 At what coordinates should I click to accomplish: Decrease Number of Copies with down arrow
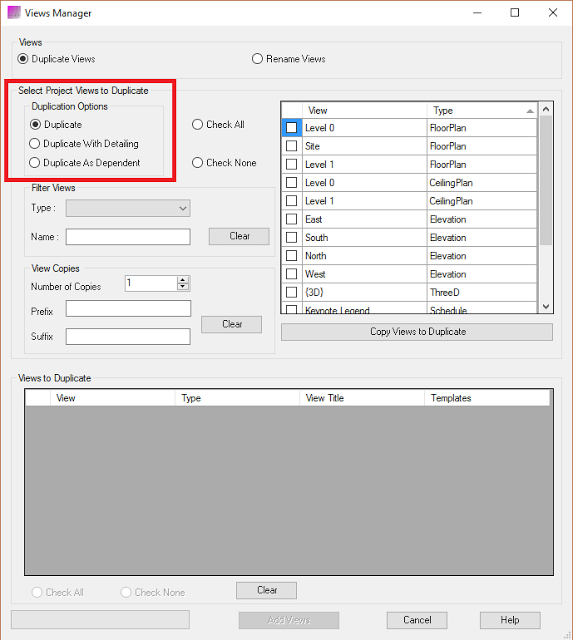183,287
